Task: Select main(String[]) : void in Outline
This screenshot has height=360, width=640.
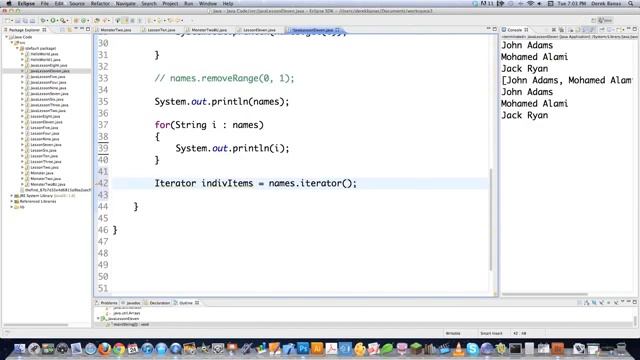Action: (131, 324)
